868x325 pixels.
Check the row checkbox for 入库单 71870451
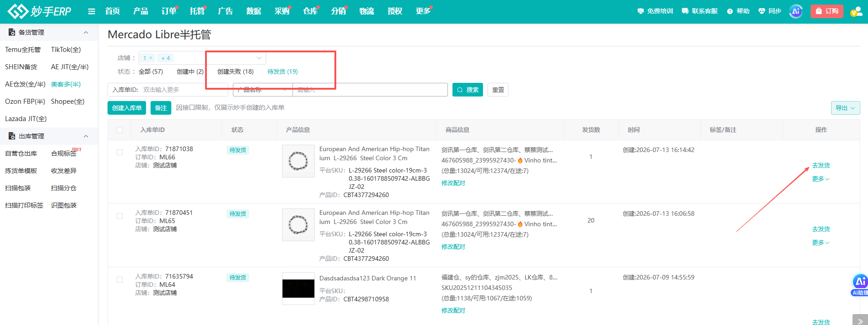[119, 216]
